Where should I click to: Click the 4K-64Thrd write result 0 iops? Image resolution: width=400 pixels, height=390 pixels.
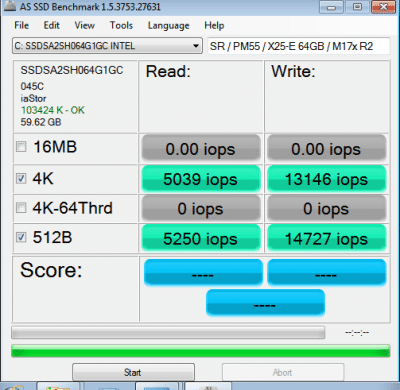tap(326, 209)
